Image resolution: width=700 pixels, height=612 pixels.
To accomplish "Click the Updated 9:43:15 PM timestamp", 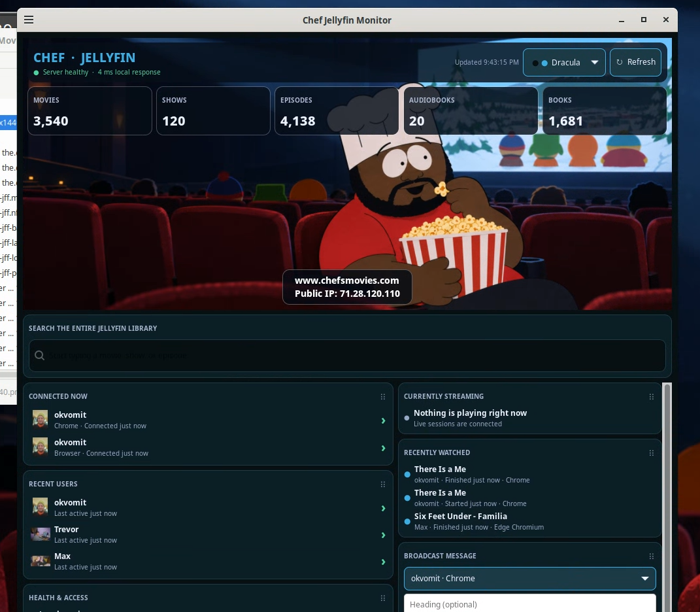I will 487,62.
